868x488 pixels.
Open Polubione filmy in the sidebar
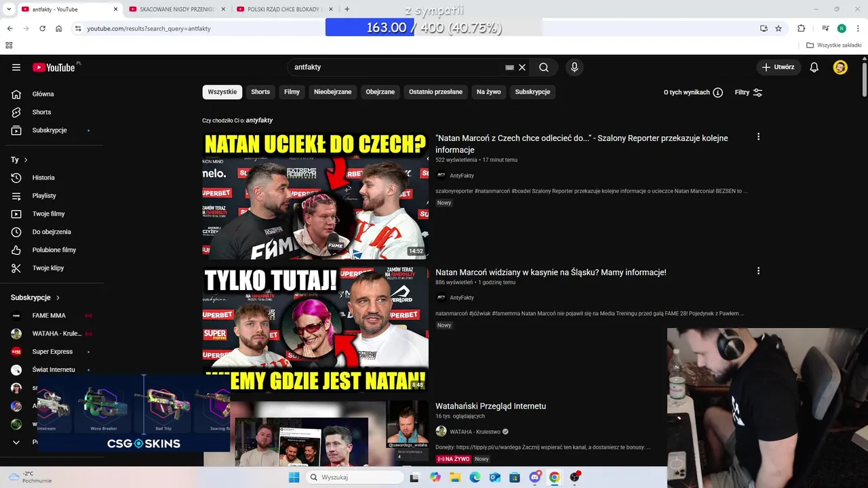[x=54, y=250]
